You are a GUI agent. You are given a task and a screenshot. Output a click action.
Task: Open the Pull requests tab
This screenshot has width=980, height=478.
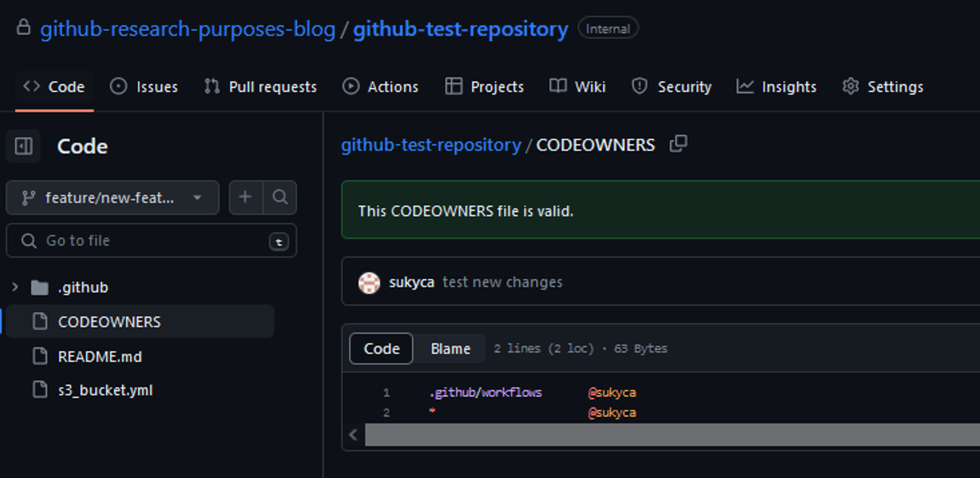point(261,87)
